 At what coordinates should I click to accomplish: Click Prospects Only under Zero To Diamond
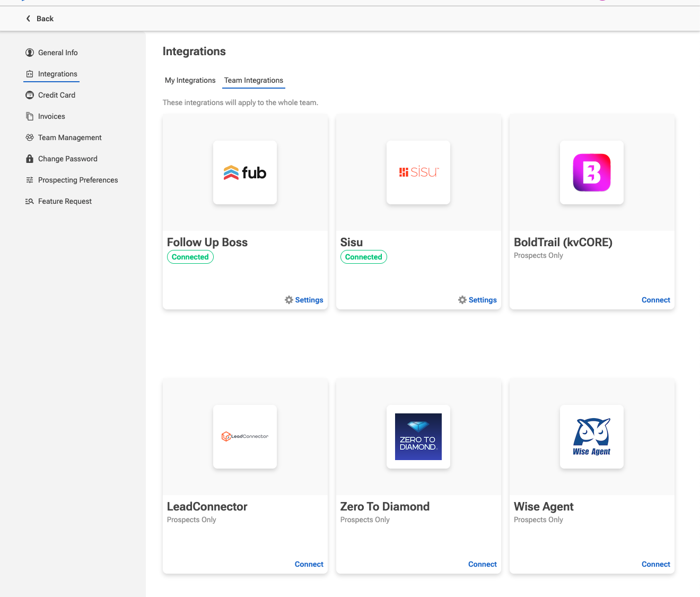(x=365, y=520)
